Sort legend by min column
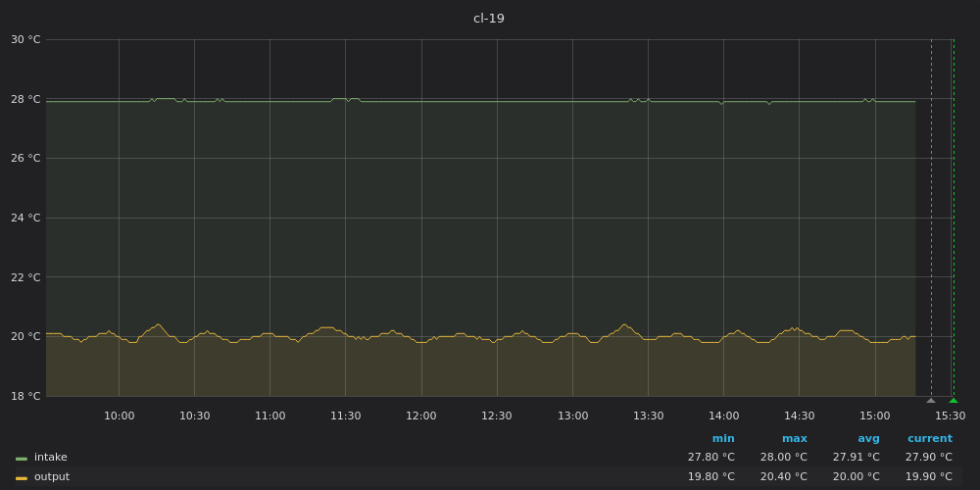Viewport: 980px width, 490px height. point(723,439)
